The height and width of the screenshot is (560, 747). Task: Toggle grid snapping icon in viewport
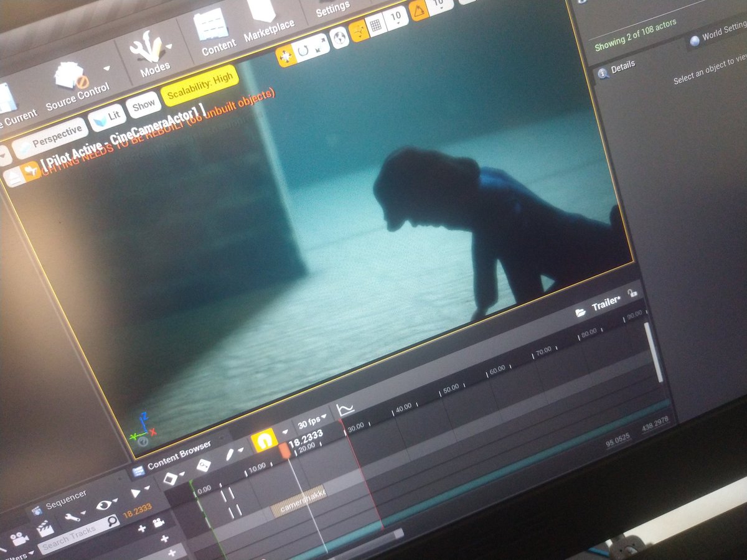click(376, 26)
